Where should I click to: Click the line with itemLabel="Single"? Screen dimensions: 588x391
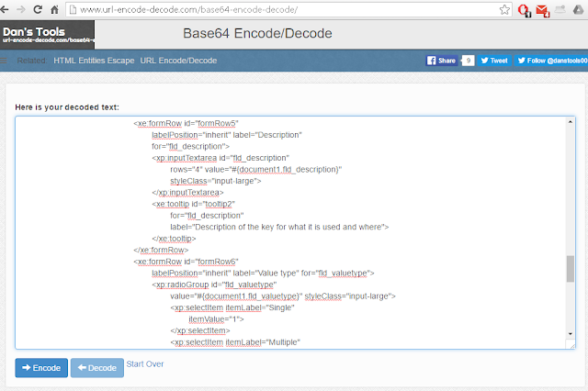pos(232,307)
